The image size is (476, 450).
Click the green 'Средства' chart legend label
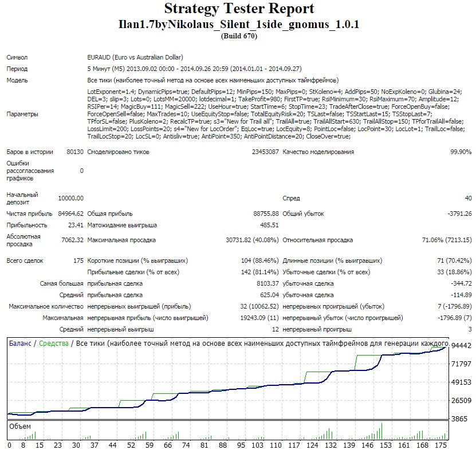(x=54, y=344)
